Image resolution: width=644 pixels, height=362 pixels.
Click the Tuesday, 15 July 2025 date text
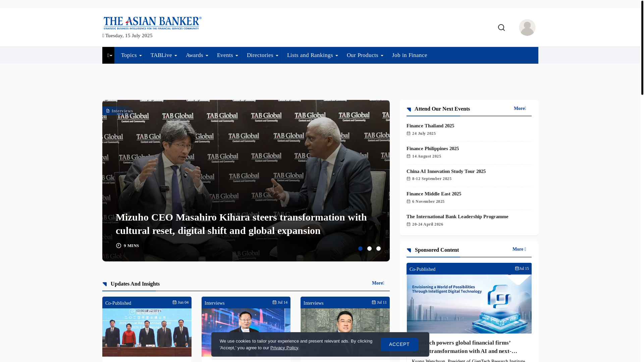pyautogui.click(x=129, y=36)
